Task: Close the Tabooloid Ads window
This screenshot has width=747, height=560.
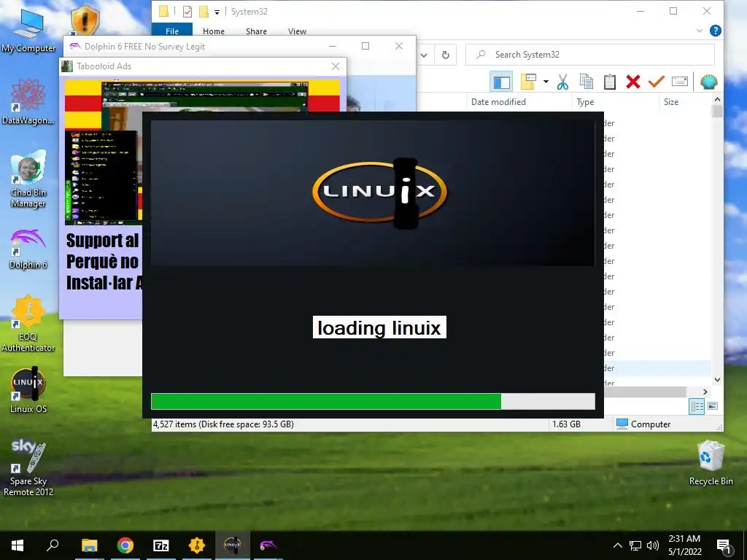Action: (x=336, y=66)
